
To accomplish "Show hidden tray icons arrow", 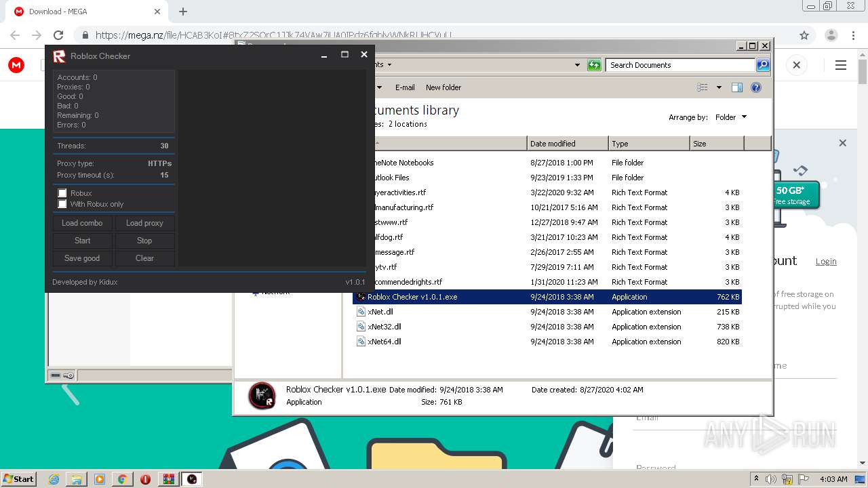I will [756, 479].
